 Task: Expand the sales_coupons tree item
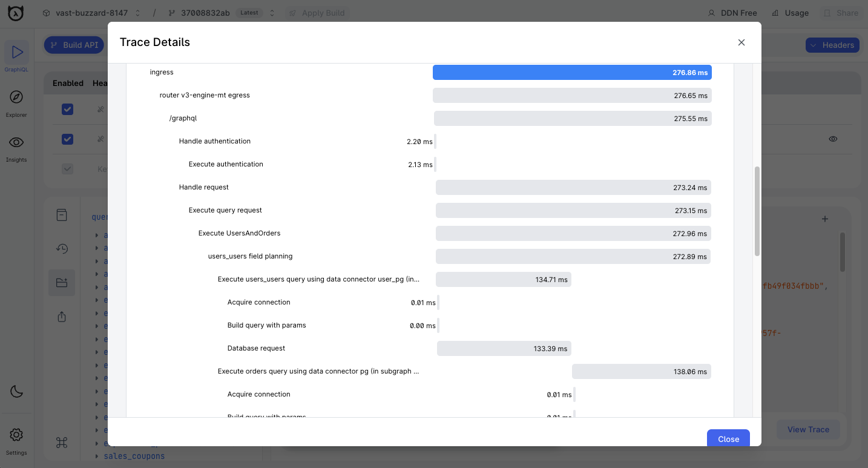point(97,456)
